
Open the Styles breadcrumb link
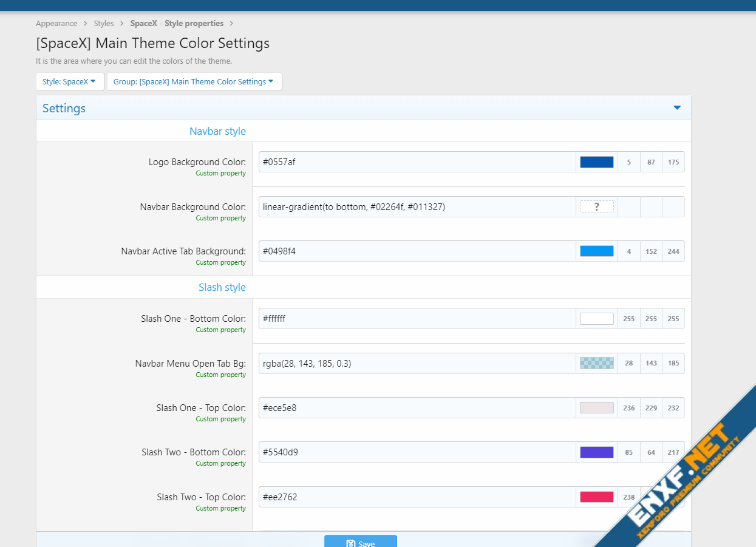point(104,24)
